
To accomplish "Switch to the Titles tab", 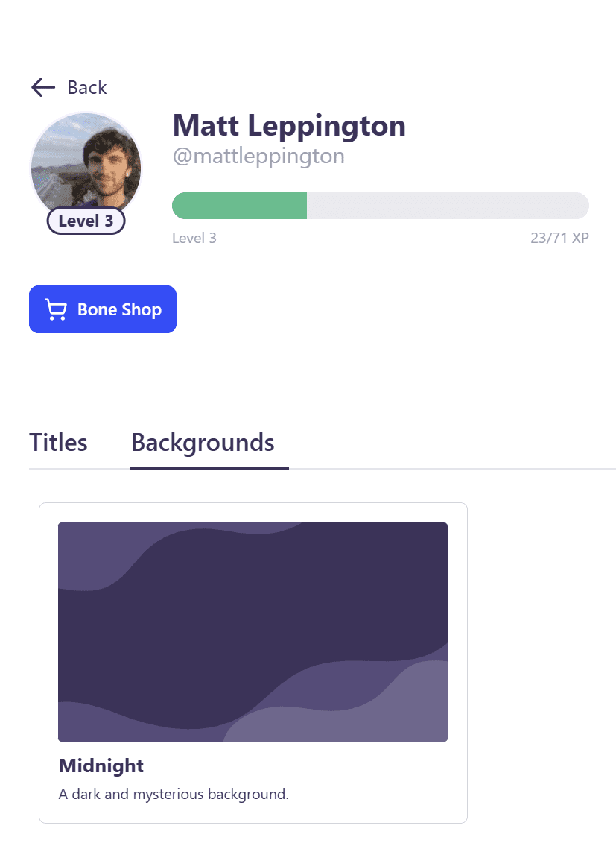I will tap(58, 442).
